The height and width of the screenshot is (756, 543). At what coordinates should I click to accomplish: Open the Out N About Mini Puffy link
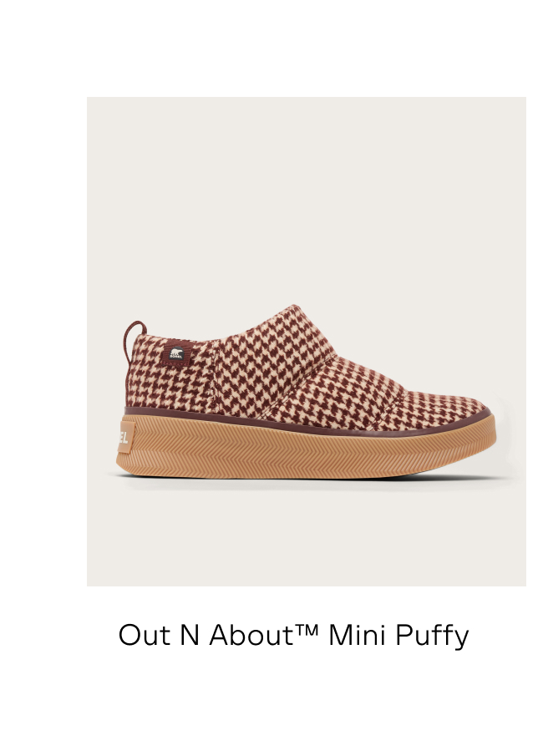(x=293, y=636)
